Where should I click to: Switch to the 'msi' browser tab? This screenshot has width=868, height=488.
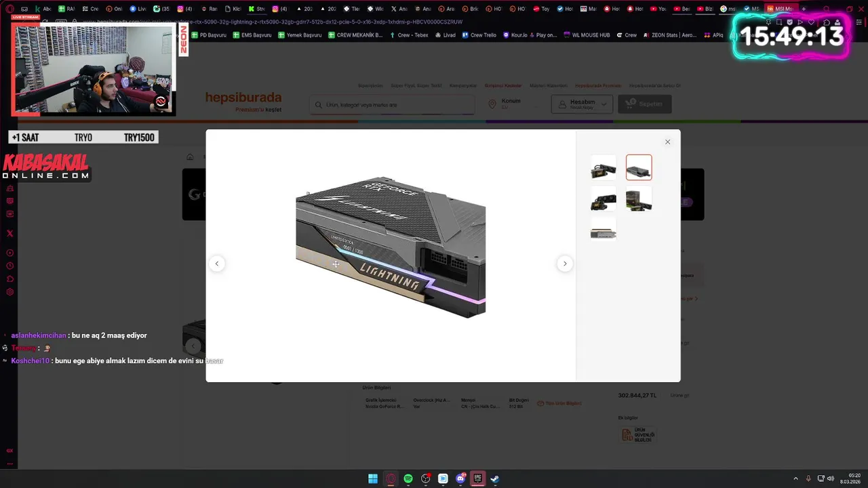[728, 9]
